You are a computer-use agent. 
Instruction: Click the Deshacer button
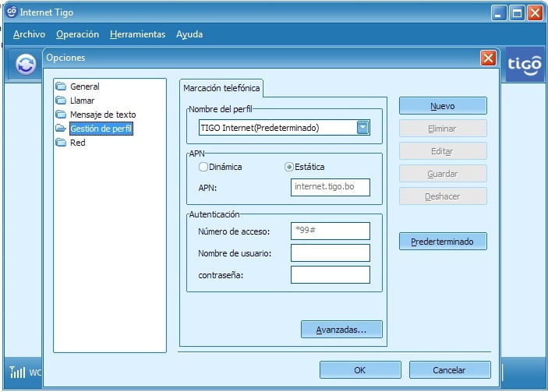(443, 196)
